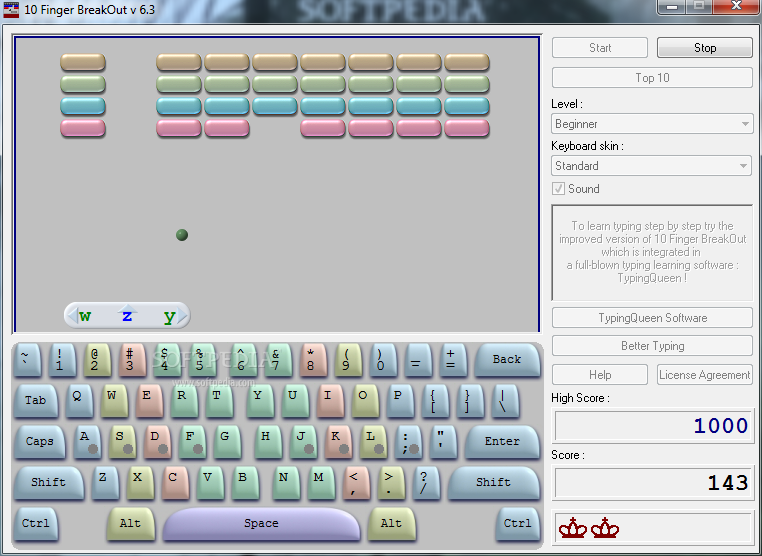
Task: Click the P key on virtual keyboard
Action: pos(400,400)
